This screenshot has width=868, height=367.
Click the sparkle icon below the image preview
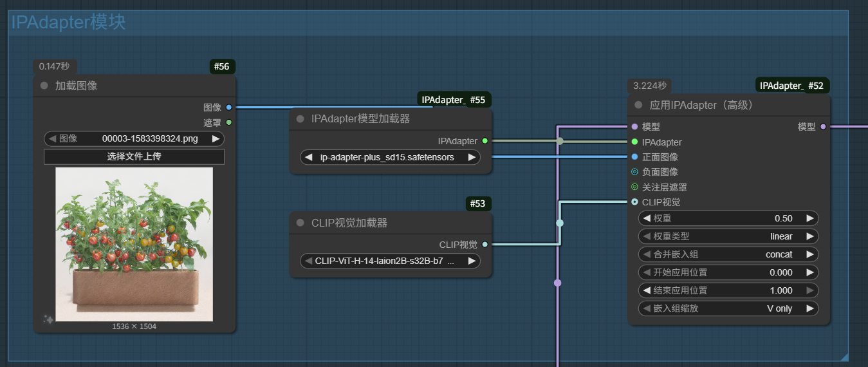pos(48,319)
